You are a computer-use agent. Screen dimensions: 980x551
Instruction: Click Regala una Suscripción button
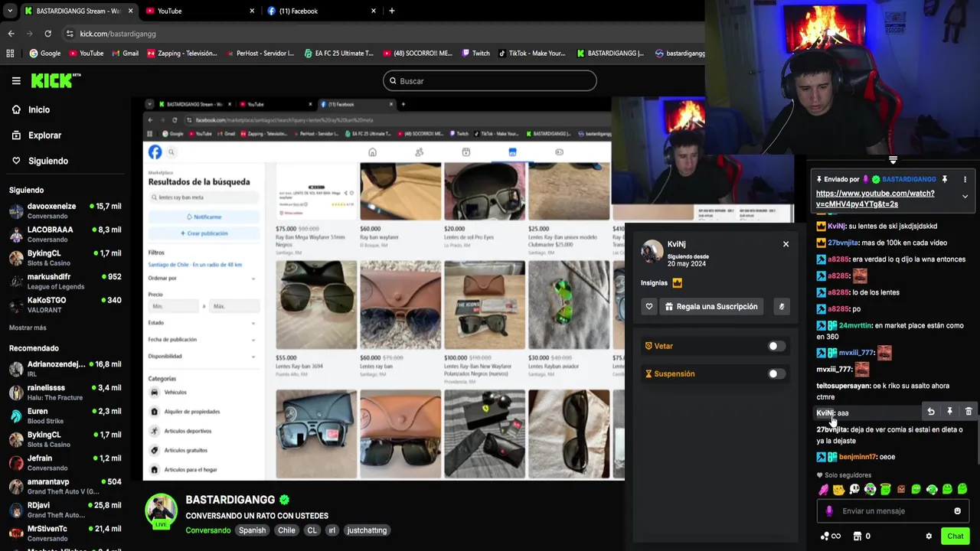[712, 307]
